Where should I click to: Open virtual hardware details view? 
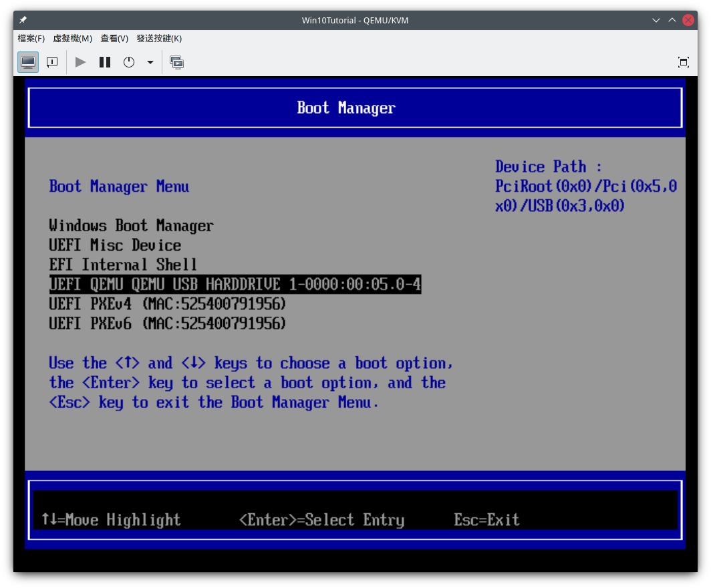click(x=52, y=62)
